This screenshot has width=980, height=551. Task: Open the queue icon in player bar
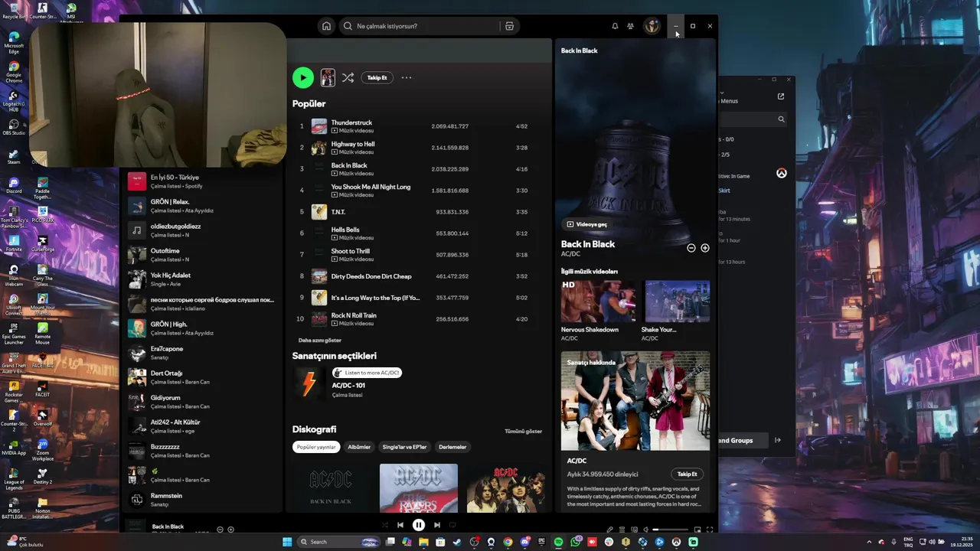click(622, 530)
